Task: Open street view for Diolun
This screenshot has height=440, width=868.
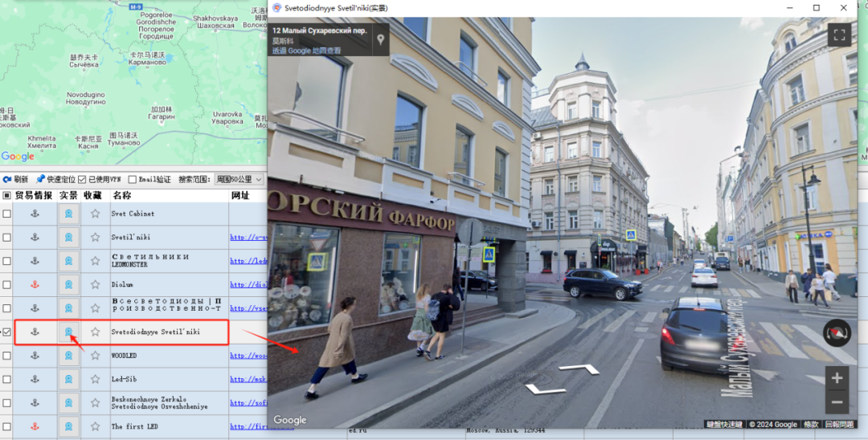Action: tap(68, 285)
